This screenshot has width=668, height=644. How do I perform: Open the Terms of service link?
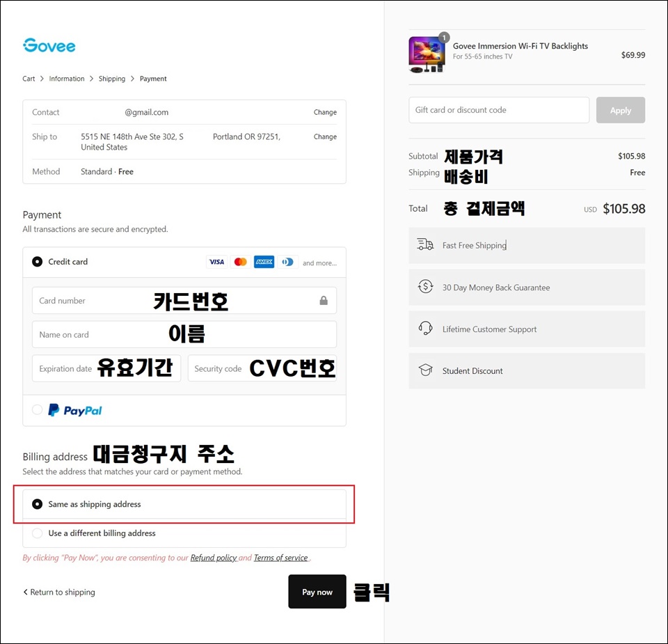click(x=280, y=558)
